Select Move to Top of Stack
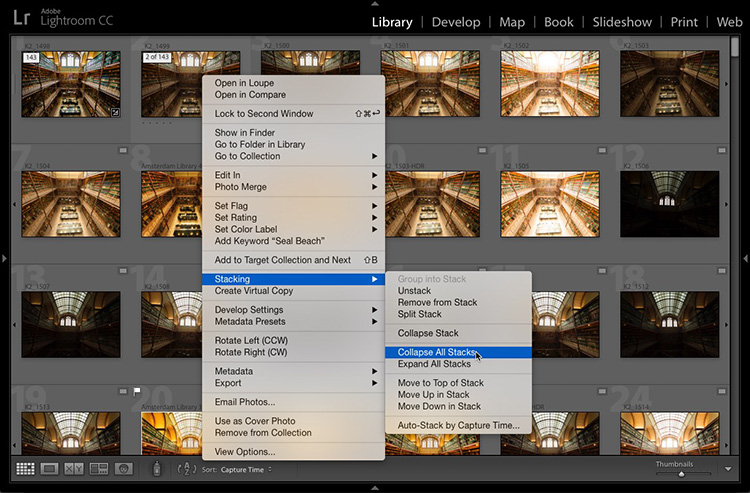 tap(458, 383)
